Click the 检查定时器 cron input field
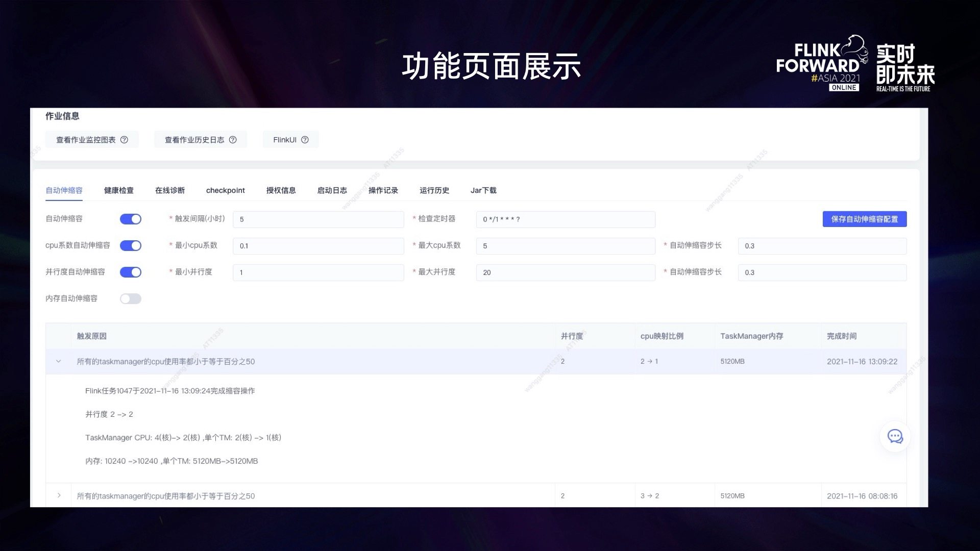This screenshot has width=980, height=551. pyautogui.click(x=565, y=219)
